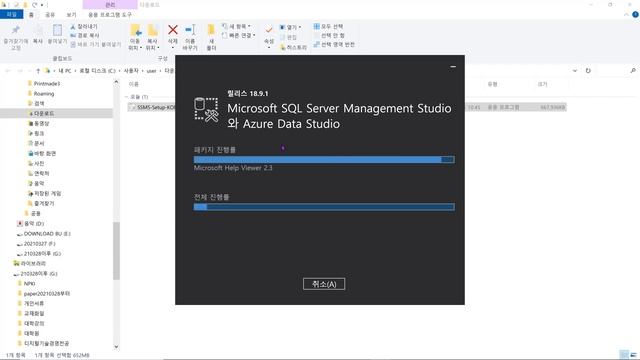Click 로컬 디스크 (C:) in address path
Image resolution: width=640 pixels, height=360 pixels.
coord(97,71)
